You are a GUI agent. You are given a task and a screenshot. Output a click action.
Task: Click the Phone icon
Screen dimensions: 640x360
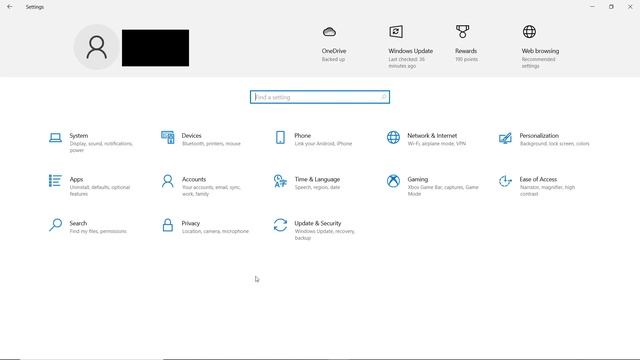pos(280,138)
